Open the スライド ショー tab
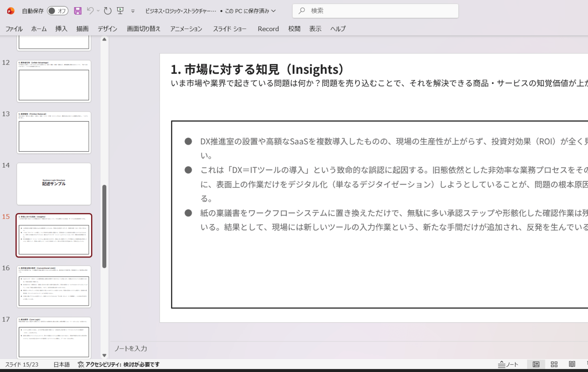 point(230,29)
